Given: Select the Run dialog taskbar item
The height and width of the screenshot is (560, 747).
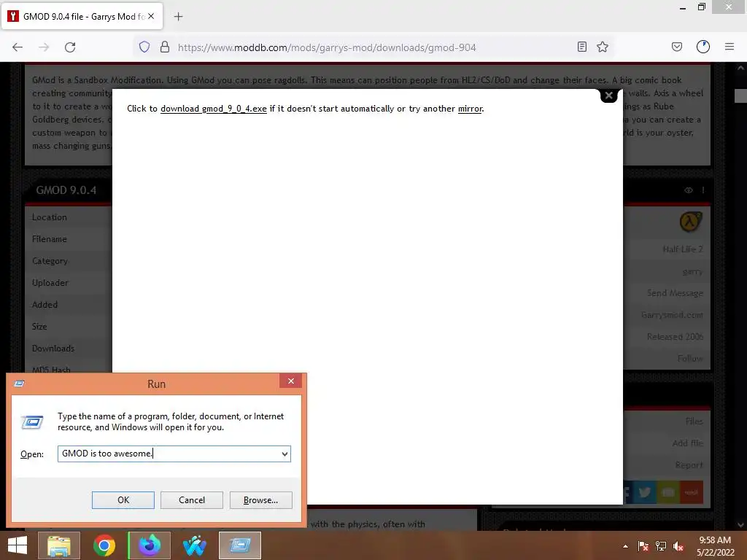Looking at the screenshot, I should pyautogui.click(x=240, y=545).
